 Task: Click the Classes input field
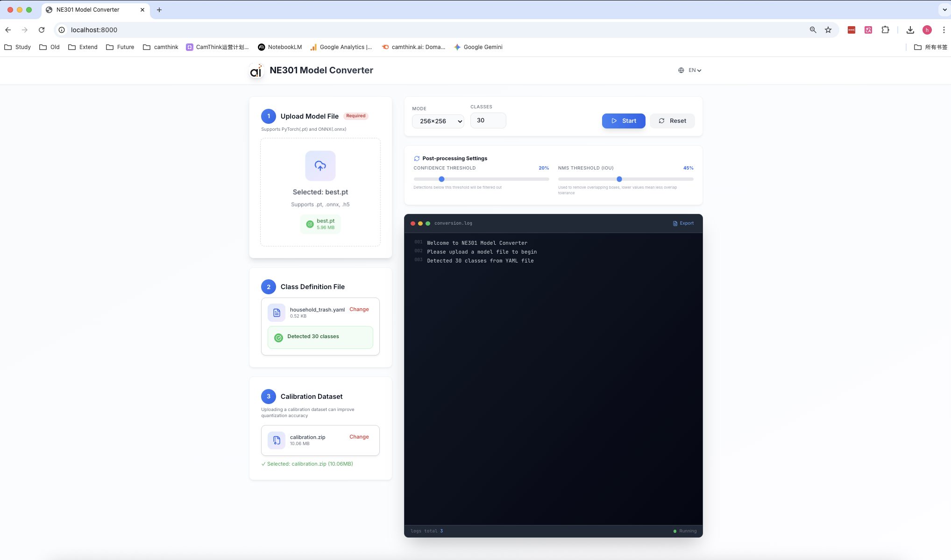tap(488, 121)
